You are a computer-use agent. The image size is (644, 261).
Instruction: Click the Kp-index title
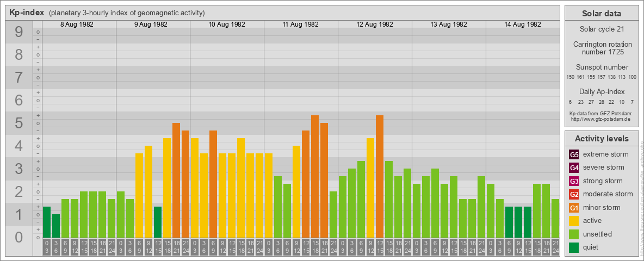(27, 13)
